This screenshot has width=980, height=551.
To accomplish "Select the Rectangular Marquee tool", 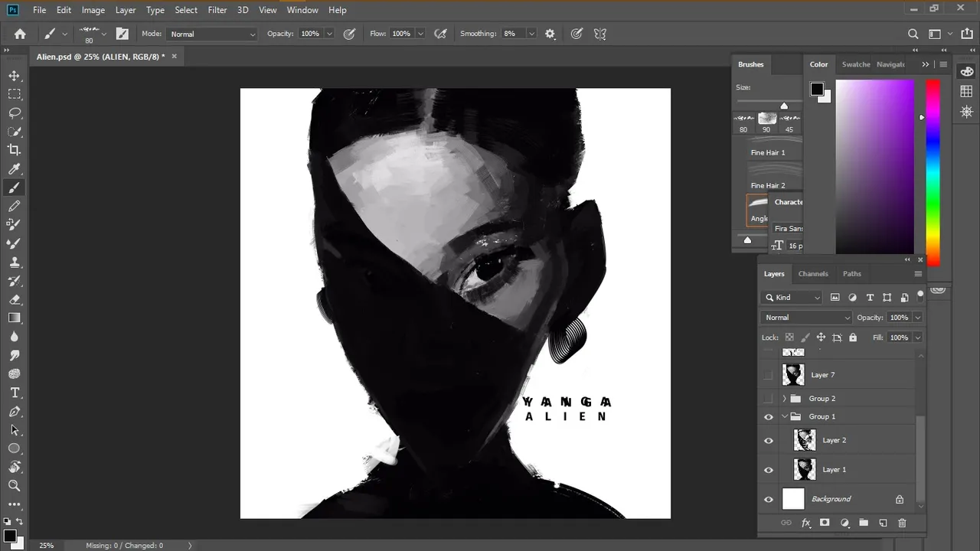I will tap(15, 94).
